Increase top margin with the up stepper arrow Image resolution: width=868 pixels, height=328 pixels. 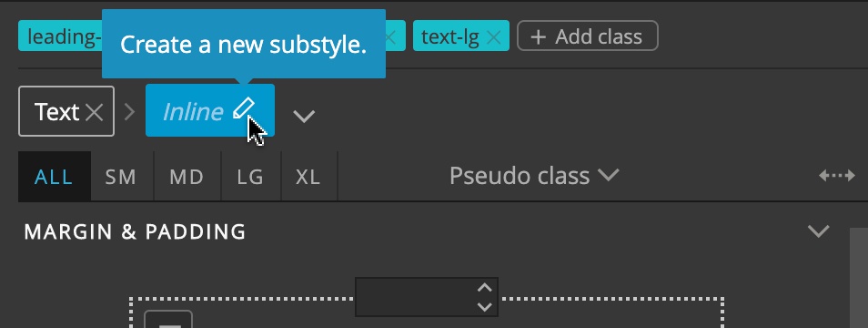[x=484, y=288]
